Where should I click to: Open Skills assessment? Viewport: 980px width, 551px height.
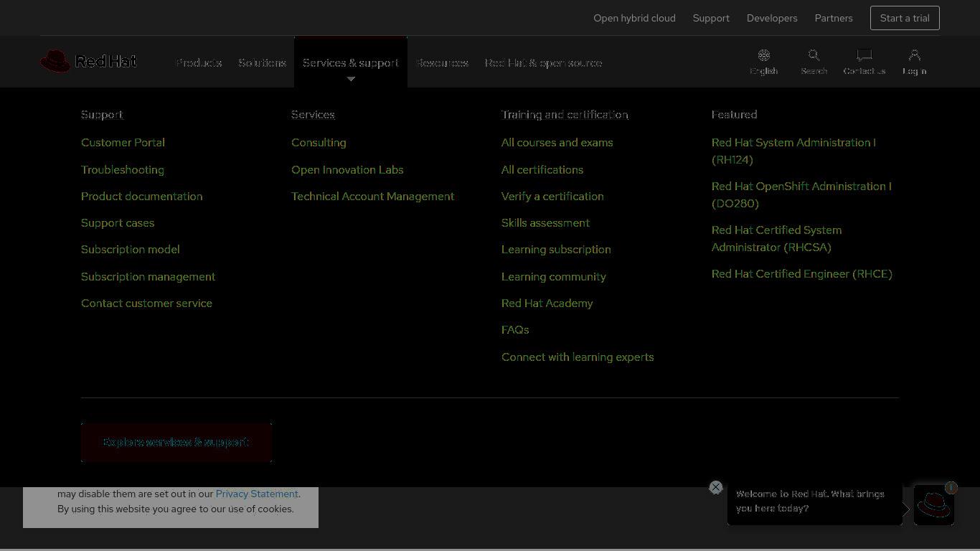[545, 222]
